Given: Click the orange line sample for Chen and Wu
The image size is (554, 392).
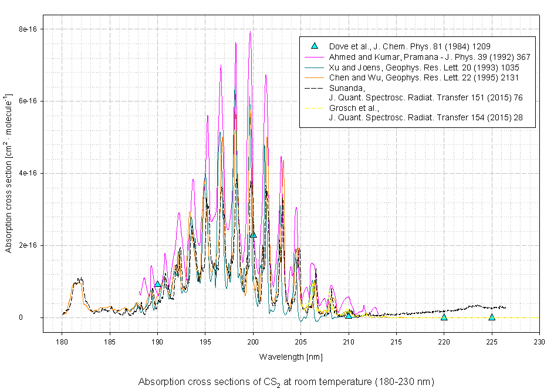Looking at the screenshot, I should 315,77.
